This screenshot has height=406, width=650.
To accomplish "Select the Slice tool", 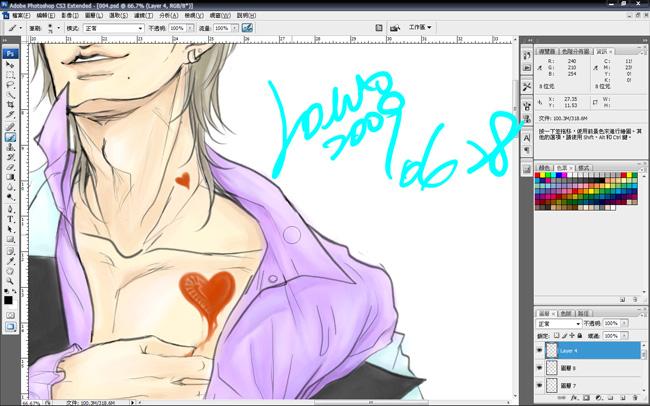I will [x=10, y=115].
